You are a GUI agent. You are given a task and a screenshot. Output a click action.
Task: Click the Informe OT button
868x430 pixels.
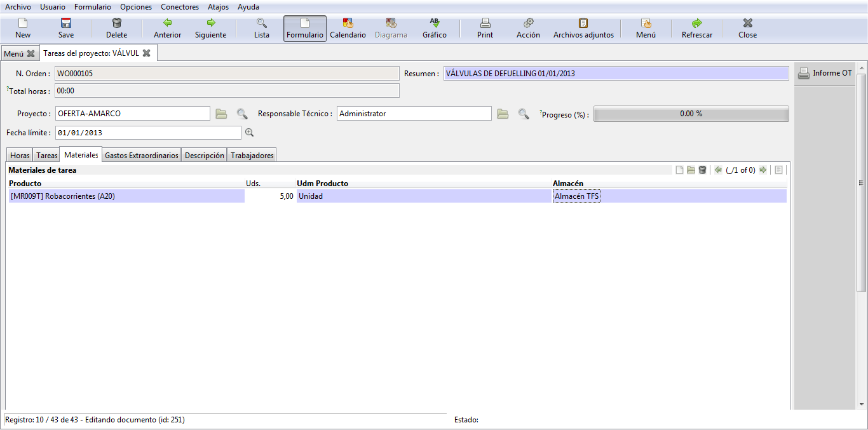coord(825,73)
